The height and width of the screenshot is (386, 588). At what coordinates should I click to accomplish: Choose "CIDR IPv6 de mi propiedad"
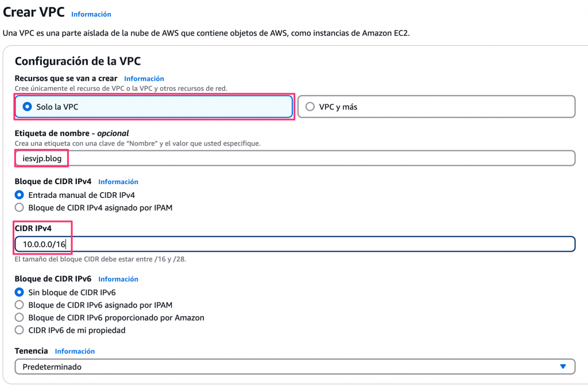tap(20, 330)
